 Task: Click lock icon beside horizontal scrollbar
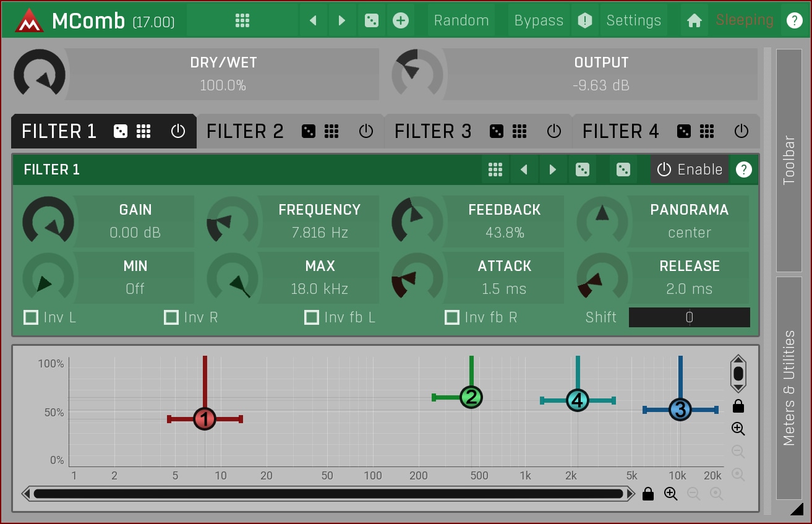[x=648, y=494]
